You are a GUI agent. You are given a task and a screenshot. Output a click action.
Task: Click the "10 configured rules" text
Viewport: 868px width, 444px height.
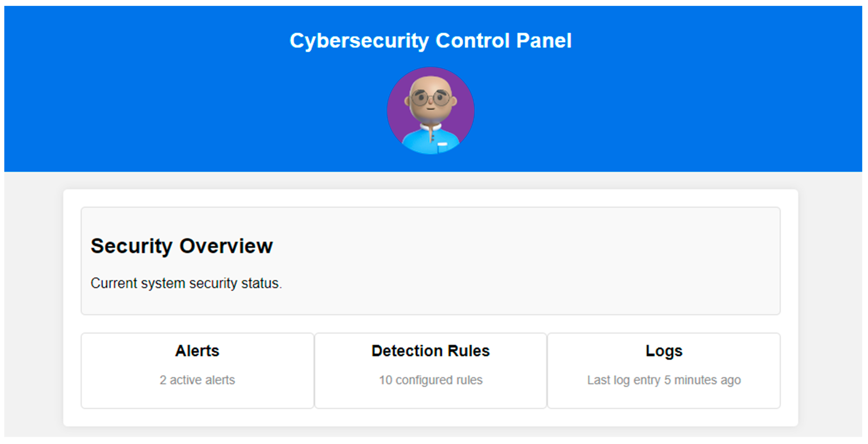[430, 380]
